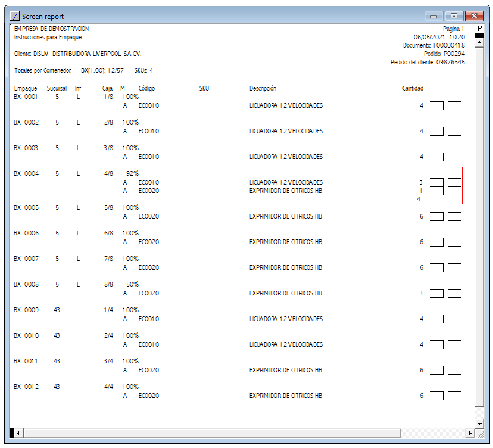This screenshot has height=448, width=493.
Task: Maximize the Screen report window
Action: pyautogui.click(x=454, y=16)
